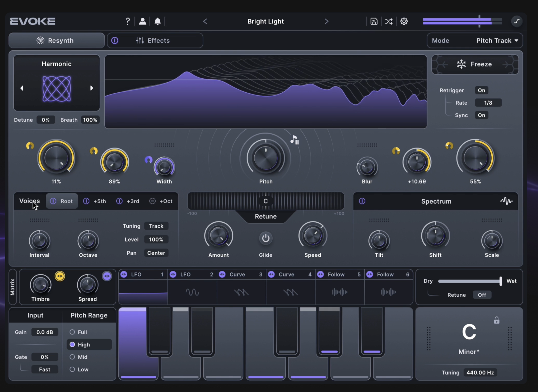Click the yellow modulation icon next to Timbre
The height and width of the screenshot is (392, 538).
coord(60,276)
